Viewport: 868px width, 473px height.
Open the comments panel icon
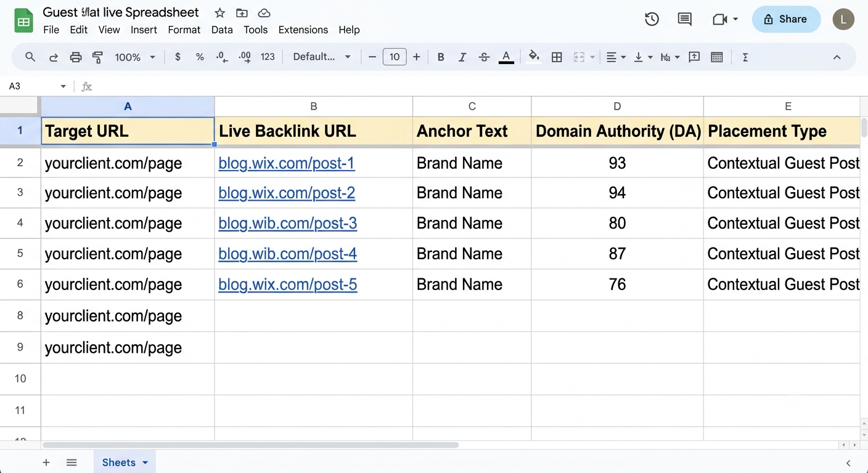point(684,19)
